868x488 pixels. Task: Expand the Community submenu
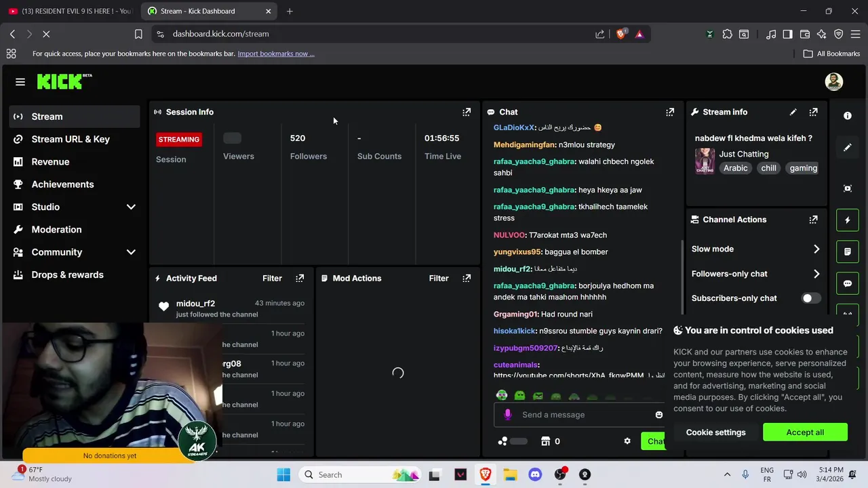point(131,252)
